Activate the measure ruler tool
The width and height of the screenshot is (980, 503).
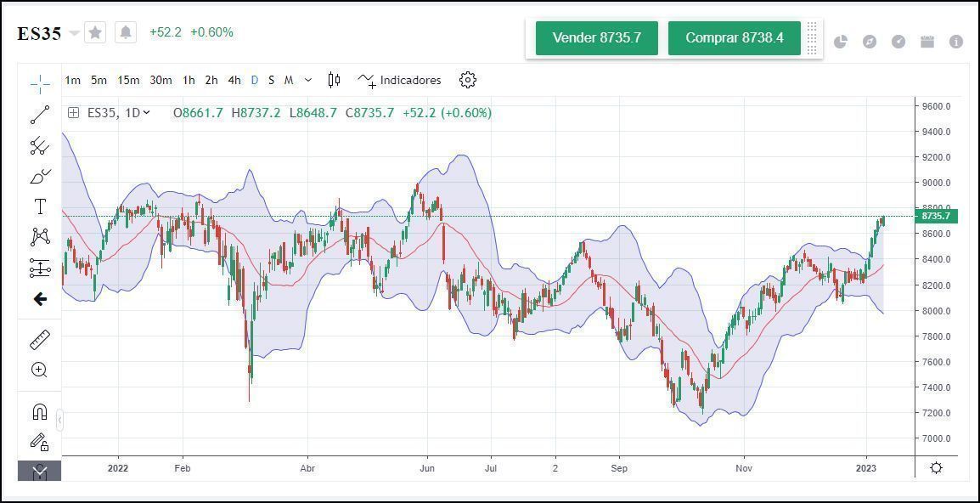click(38, 338)
